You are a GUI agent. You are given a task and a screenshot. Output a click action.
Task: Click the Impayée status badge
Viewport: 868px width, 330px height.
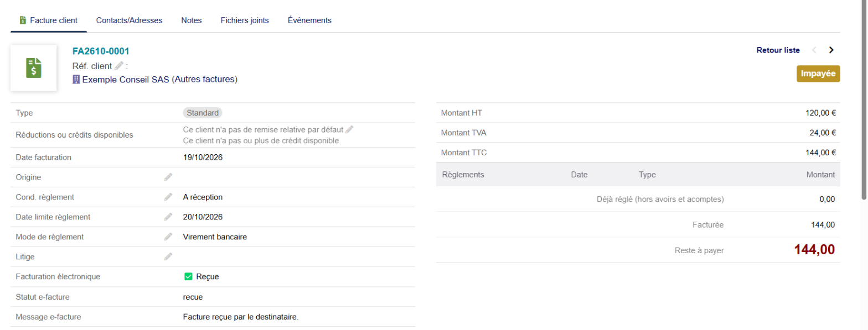click(x=818, y=74)
